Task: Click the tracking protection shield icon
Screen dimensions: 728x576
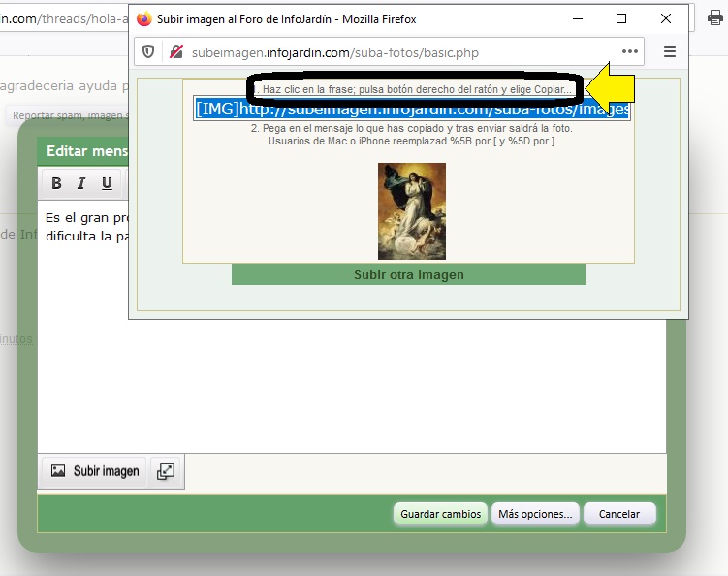Action: pos(148,52)
